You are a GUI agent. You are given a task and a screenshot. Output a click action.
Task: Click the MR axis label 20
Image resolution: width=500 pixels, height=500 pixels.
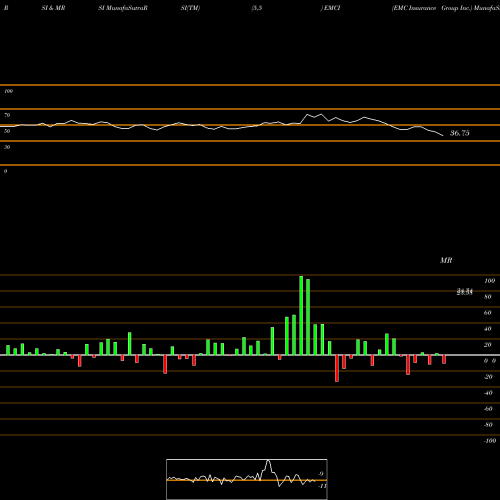point(488,345)
